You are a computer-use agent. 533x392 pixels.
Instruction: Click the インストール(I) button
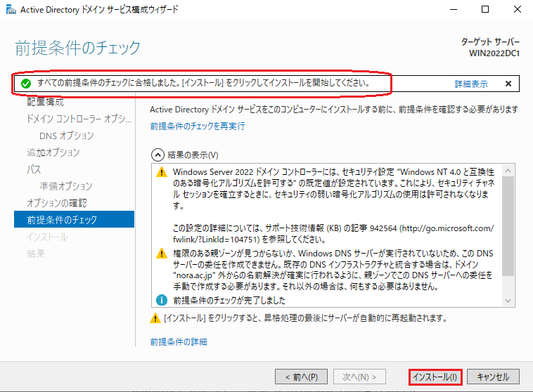click(435, 377)
